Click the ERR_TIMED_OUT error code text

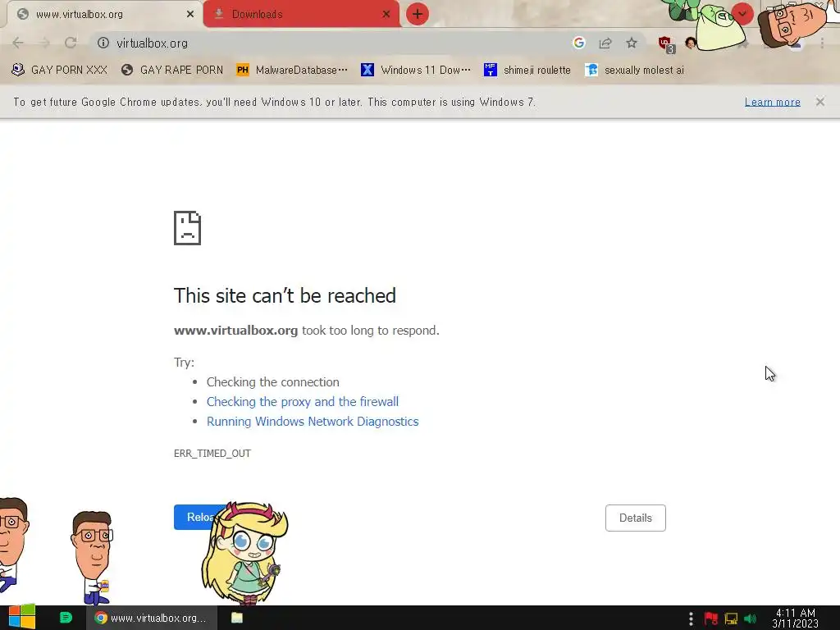pos(212,453)
